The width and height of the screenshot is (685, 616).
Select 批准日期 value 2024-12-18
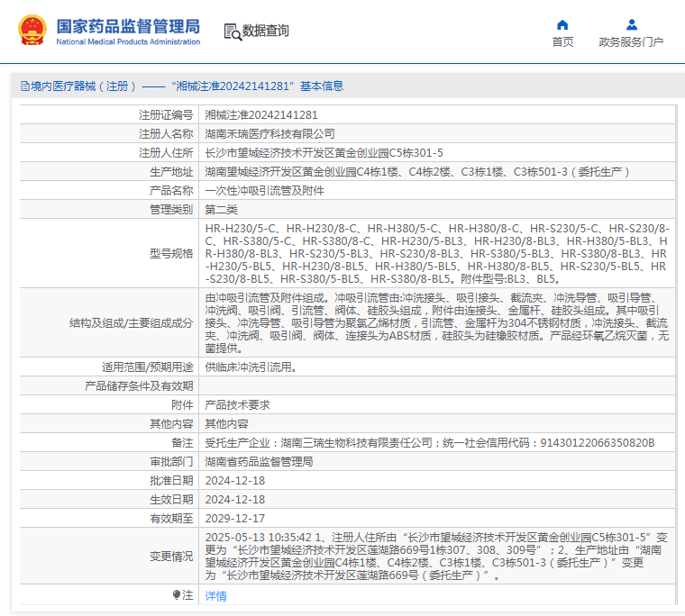point(235,481)
